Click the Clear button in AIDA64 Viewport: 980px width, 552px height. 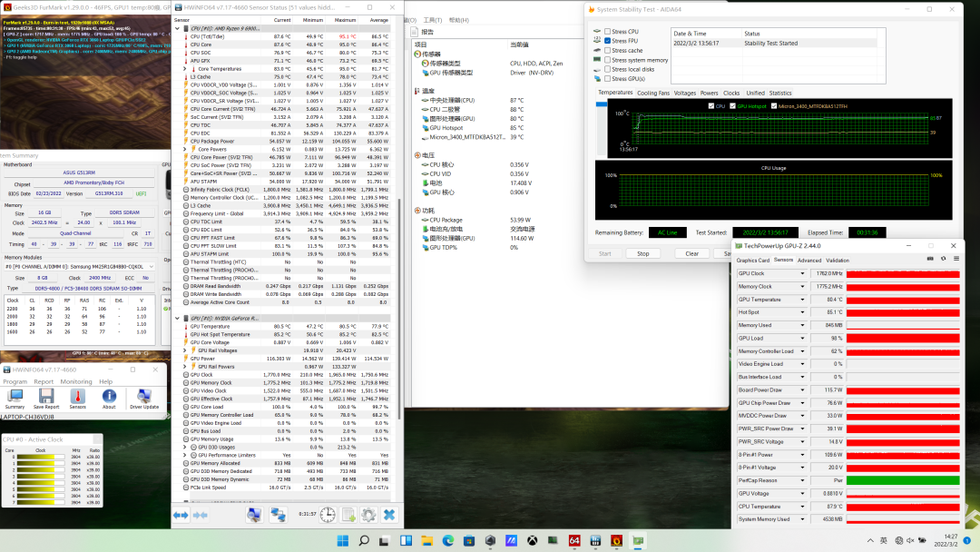(691, 253)
